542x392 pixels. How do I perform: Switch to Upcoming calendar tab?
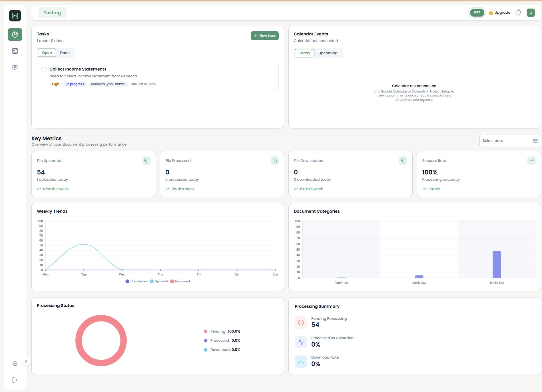pos(328,53)
